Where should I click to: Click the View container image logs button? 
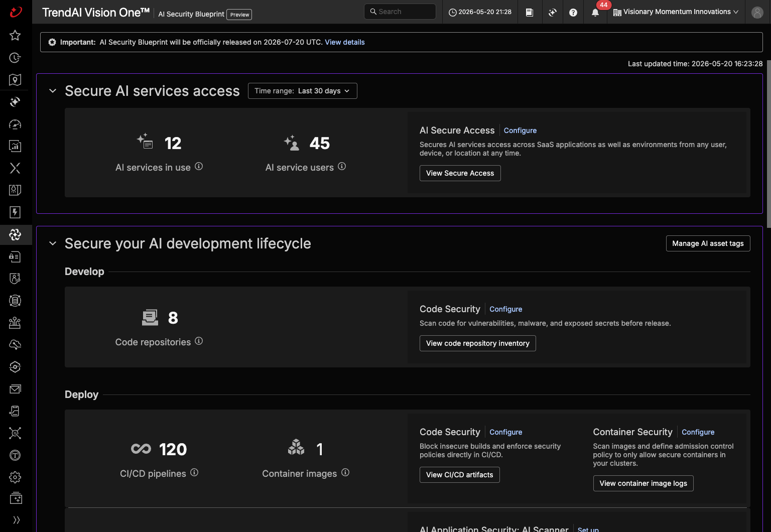click(644, 483)
